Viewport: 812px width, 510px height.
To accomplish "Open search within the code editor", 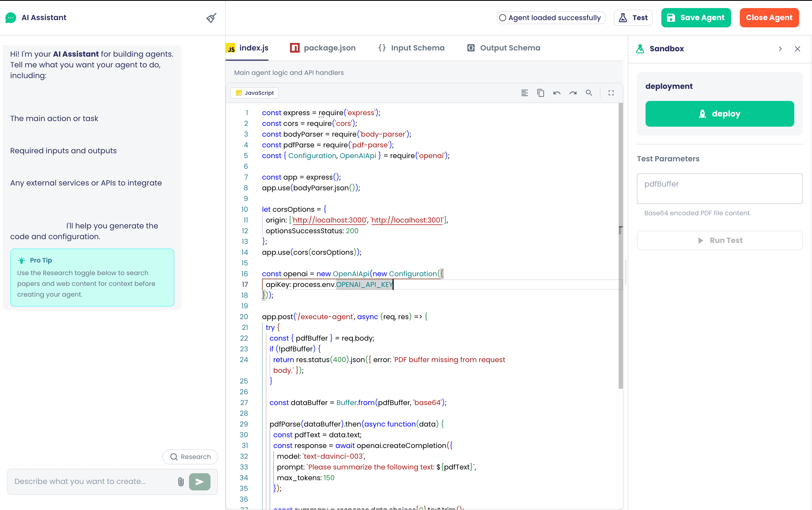I will tap(589, 93).
